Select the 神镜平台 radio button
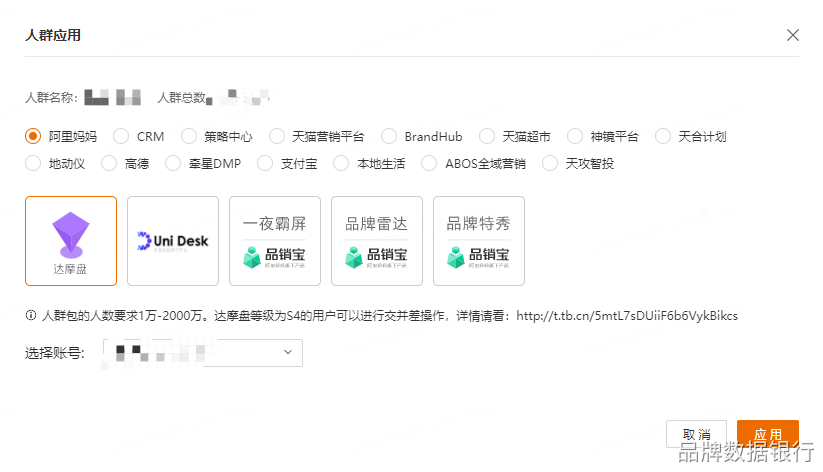Viewport: 823px width, 472px height. [575, 137]
